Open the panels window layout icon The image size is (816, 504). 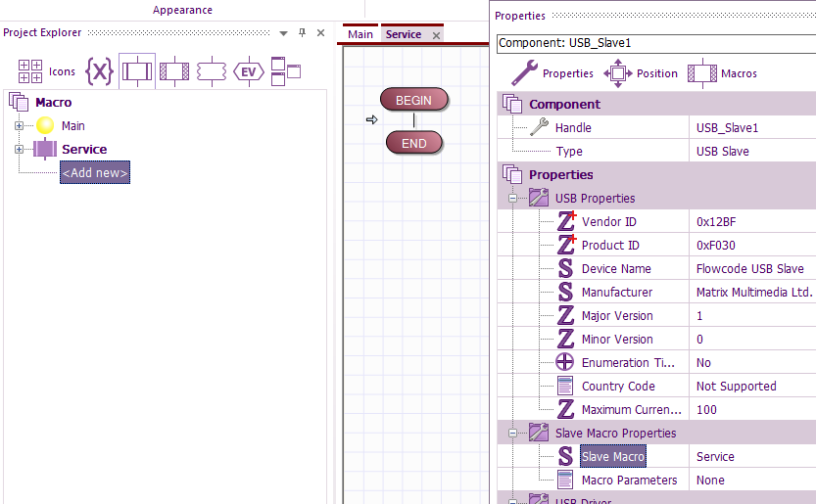tap(286, 71)
